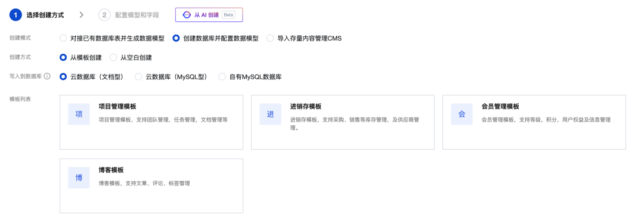Click the info icon beside 写入到数据库
The width and height of the screenshot is (644, 223).
point(47,76)
